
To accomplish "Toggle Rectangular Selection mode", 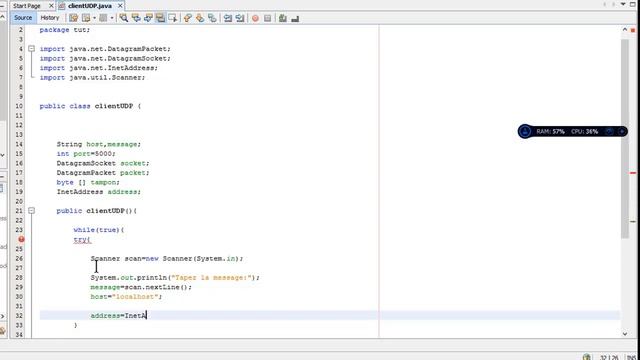I will point(173,18).
